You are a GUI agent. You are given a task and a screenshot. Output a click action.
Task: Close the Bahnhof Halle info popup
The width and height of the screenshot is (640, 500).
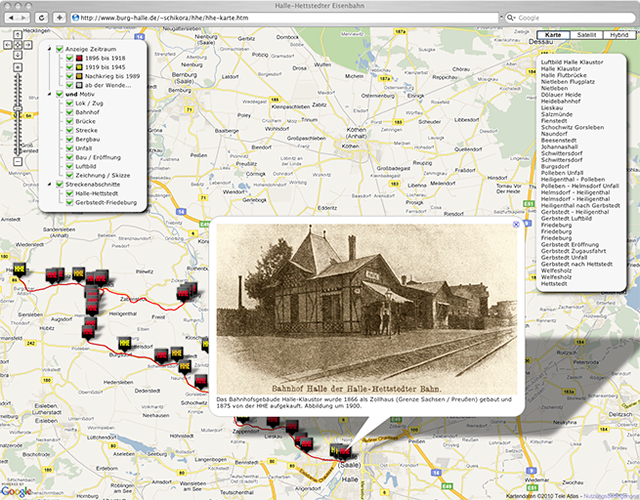(x=516, y=225)
